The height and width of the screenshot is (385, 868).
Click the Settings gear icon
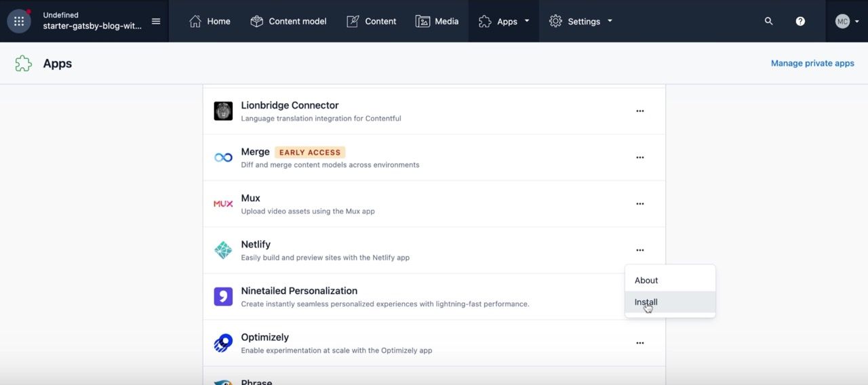coord(555,21)
